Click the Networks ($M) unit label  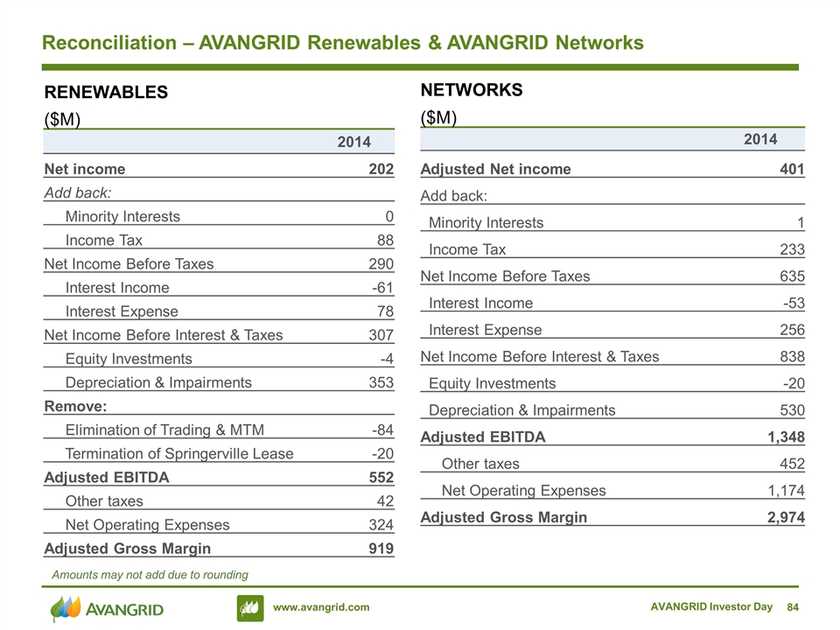click(438, 117)
